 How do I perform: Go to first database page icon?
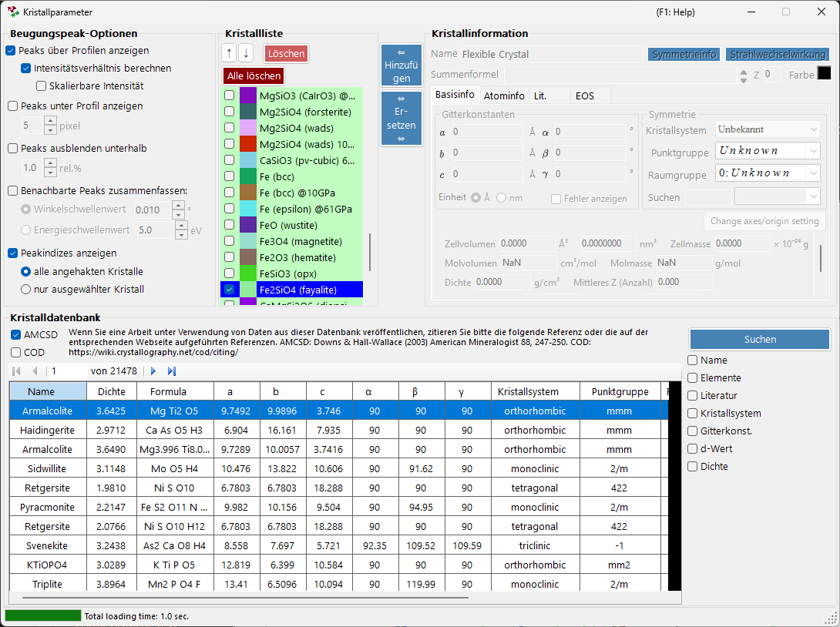pyautogui.click(x=17, y=371)
